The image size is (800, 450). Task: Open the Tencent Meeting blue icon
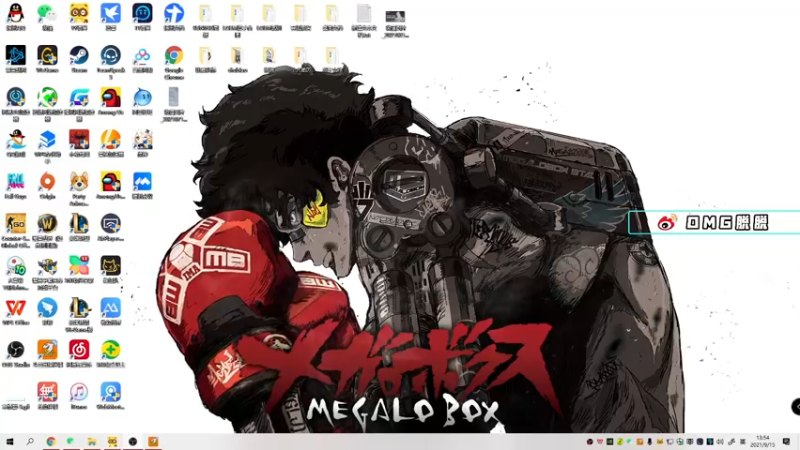[142, 186]
